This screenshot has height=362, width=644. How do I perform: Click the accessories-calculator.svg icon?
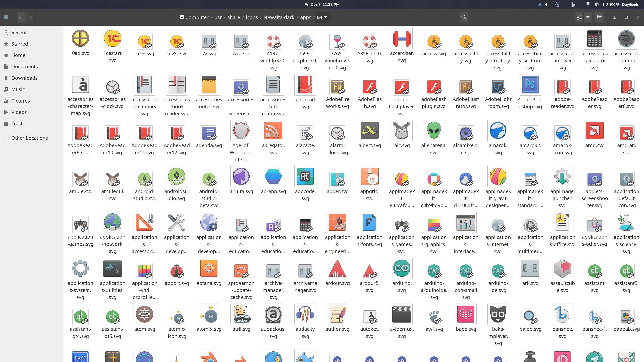(x=595, y=39)
